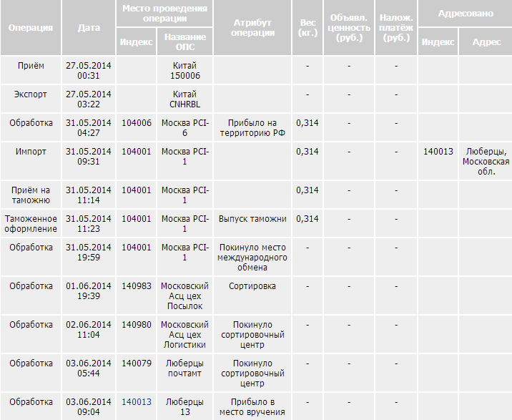Open the 140013 index link
The width and height of the screenshot is (512, 420).
click(136, 401)
